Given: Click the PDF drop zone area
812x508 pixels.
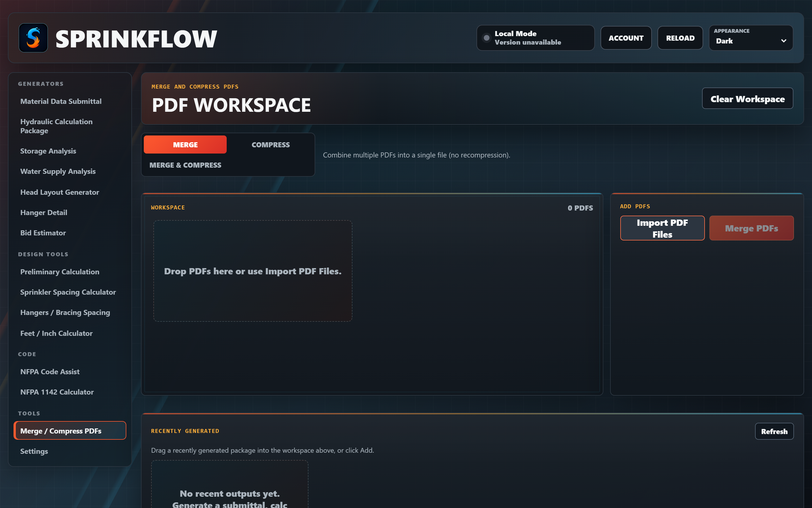Looking at the screenshot, I should pos(253,271).
